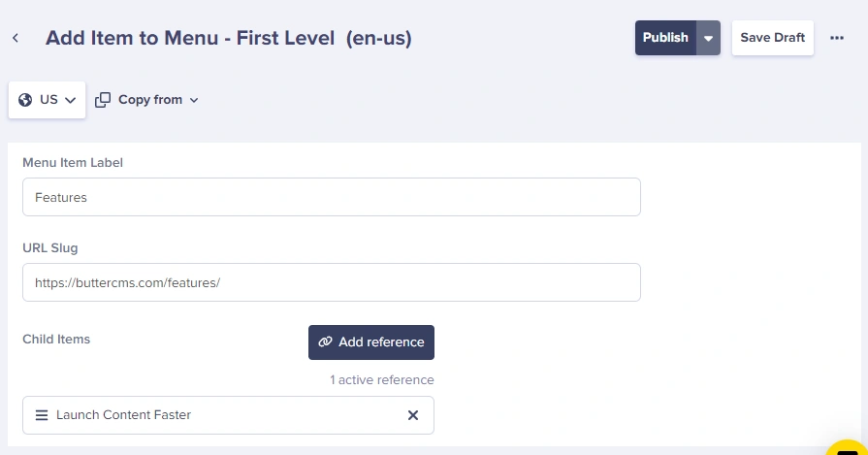
Task: Click the link icon on Add reference
Action: [x=326, y=342]
